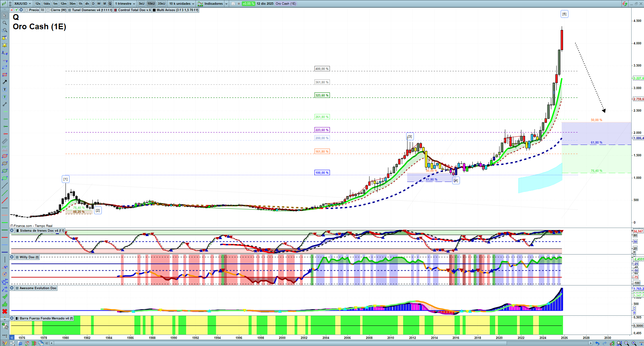Pick the black arrow drawing tool
The width and height of the screenshot is (644, 346).
[5, 82]
